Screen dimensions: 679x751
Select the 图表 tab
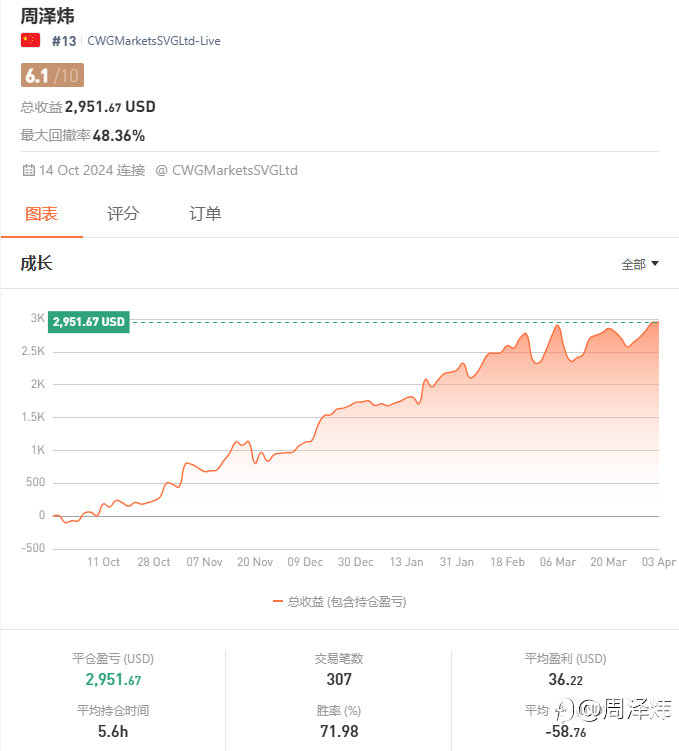[x=41, y=213]
